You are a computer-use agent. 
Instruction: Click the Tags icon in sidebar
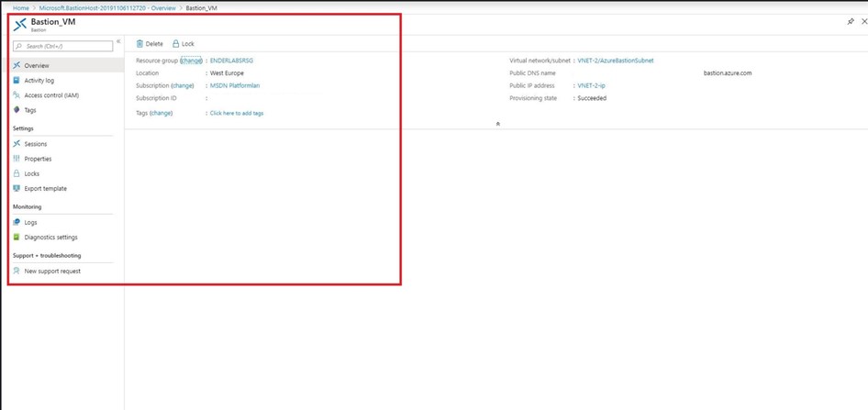coord(17,110)
